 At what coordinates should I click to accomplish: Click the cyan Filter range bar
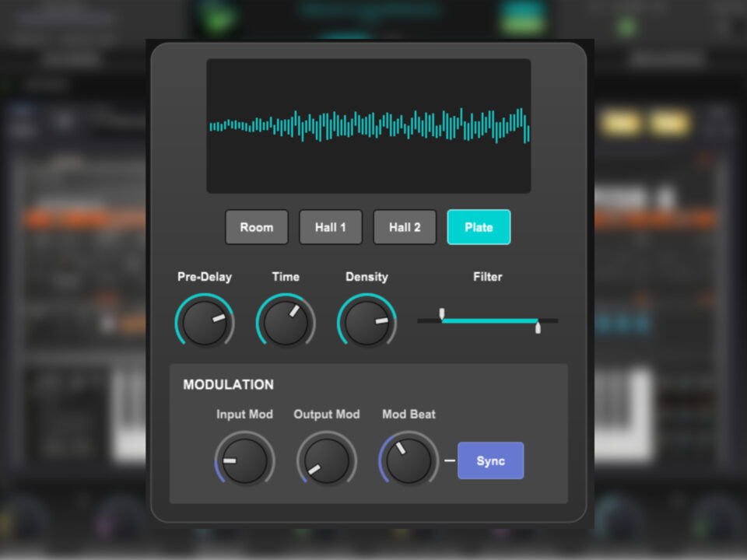point(490,320)
